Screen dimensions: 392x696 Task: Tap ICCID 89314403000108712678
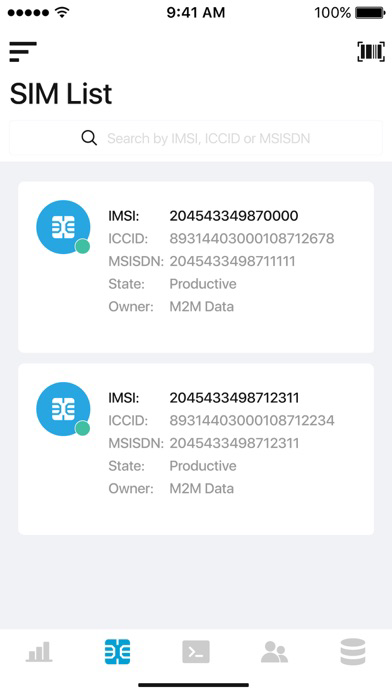pyautogui.click(x=252, y=239)
